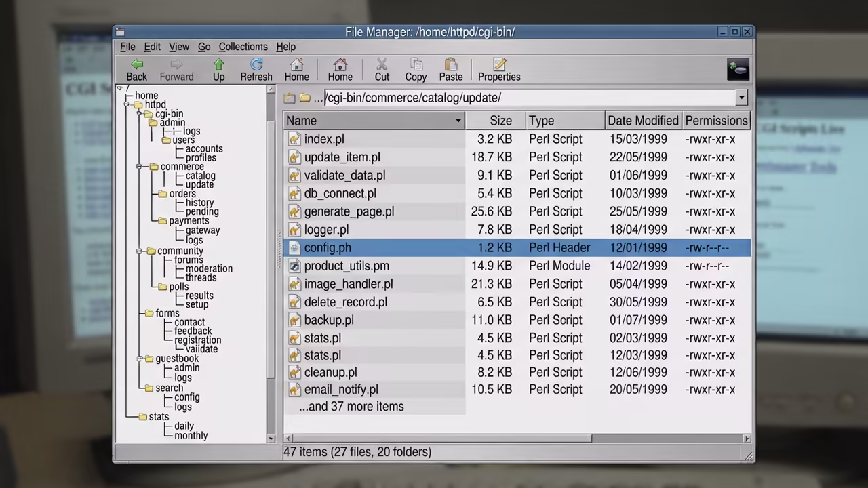The width and height of the screenshot is (868, 488).
Task: Open the Collections menu
Action: (x=243, y=47)
